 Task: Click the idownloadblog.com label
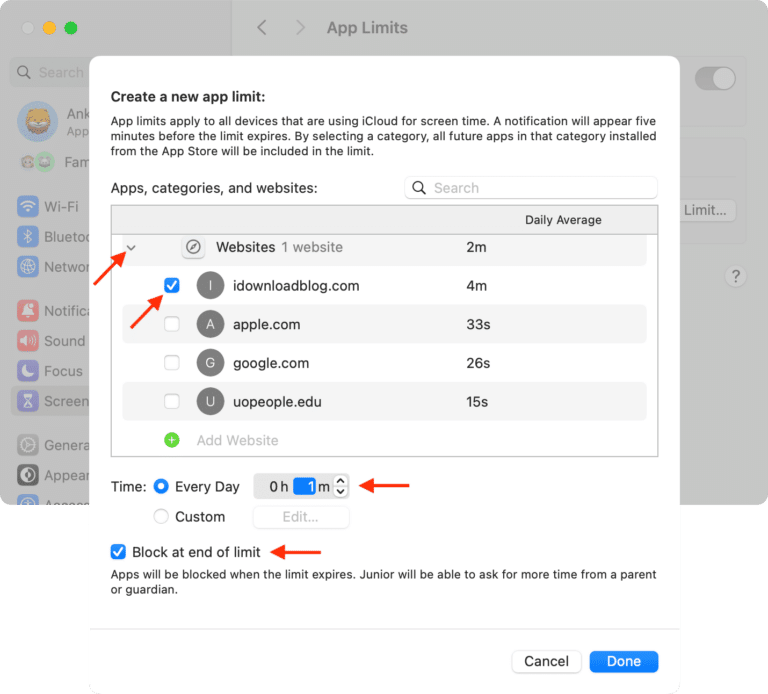pos(296,286)
